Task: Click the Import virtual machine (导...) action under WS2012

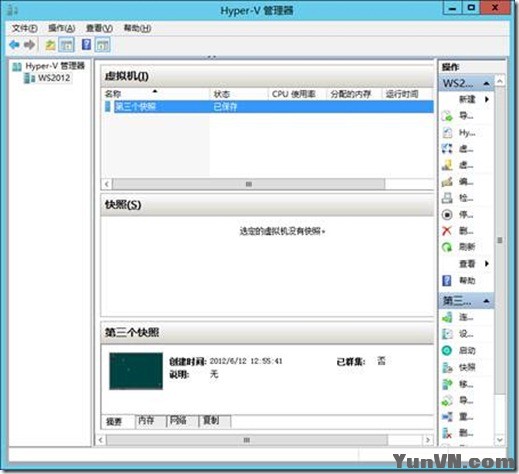Action: (466, 116)
